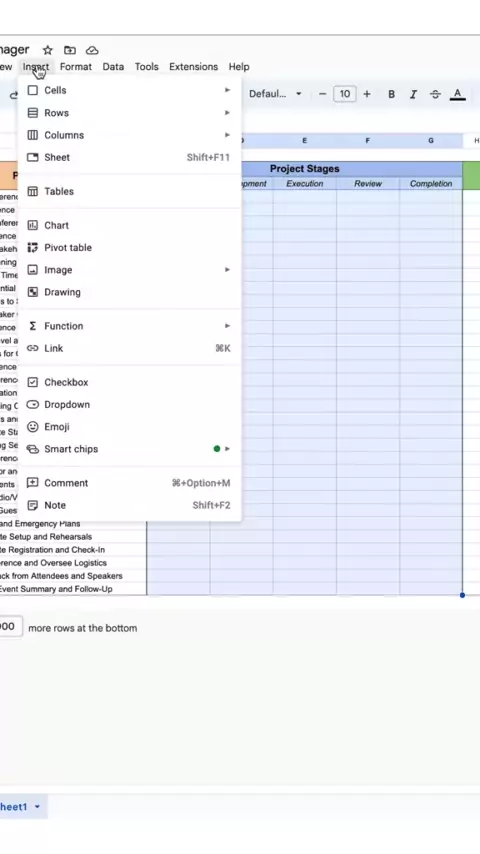Image resolution: width=480 pixels, height=854 pixels.
Task: Apply strikethrough formatting icon
Action: tap(435, 94)
